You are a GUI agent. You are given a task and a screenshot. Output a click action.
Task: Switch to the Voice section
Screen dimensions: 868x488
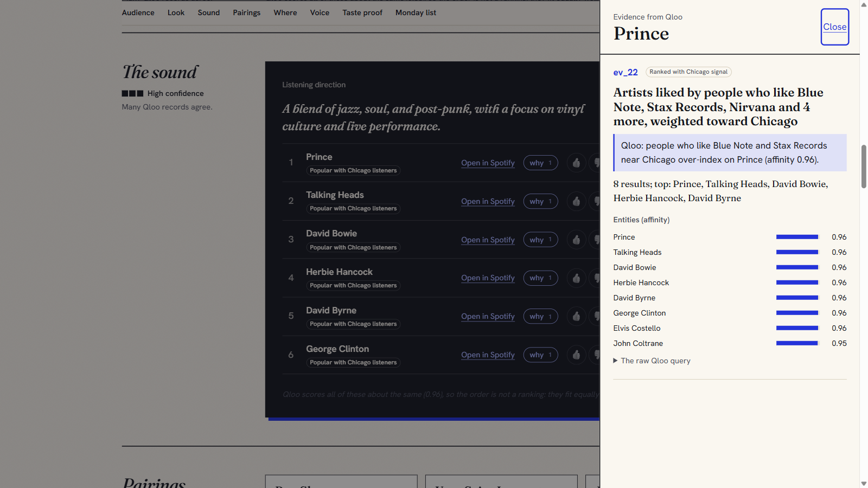pyautogui.click(x=320, y=12)
